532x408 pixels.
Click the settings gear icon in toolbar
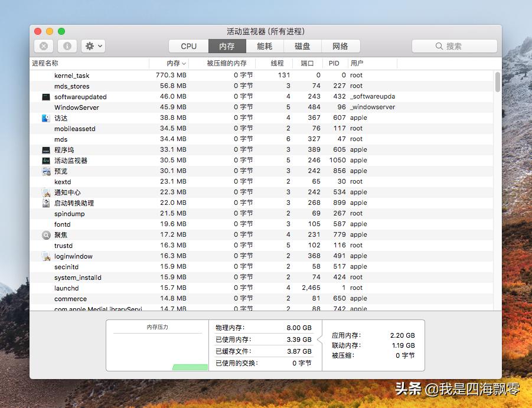89,46
